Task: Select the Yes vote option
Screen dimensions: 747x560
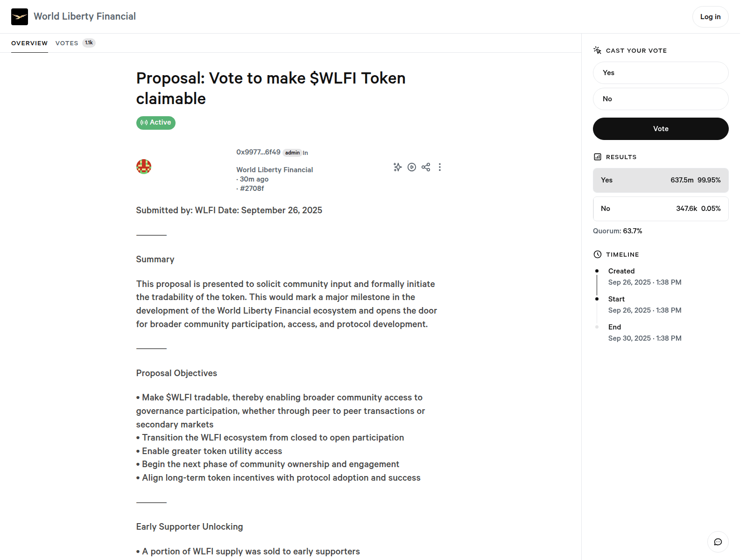Action: (x=661, y=73)
